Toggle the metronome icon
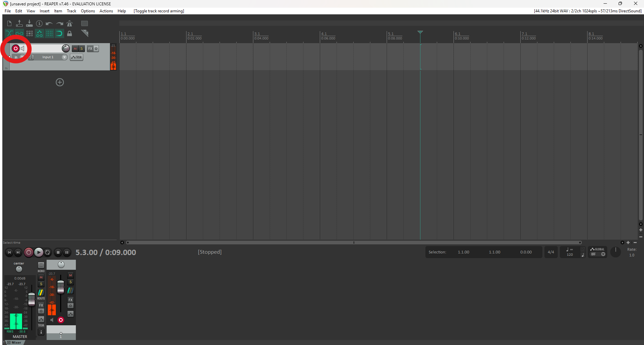 point(70,23)
